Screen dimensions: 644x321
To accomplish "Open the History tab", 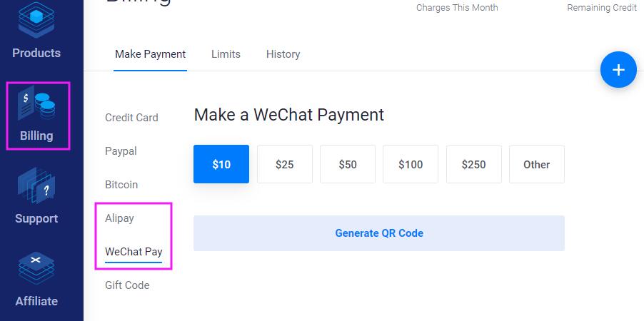I will 283,54.
